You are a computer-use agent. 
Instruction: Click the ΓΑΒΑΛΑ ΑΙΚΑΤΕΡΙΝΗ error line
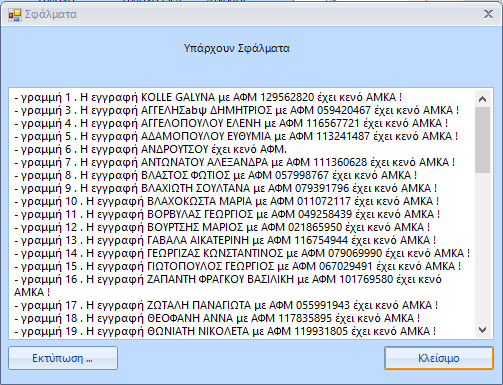pos(225,240)
